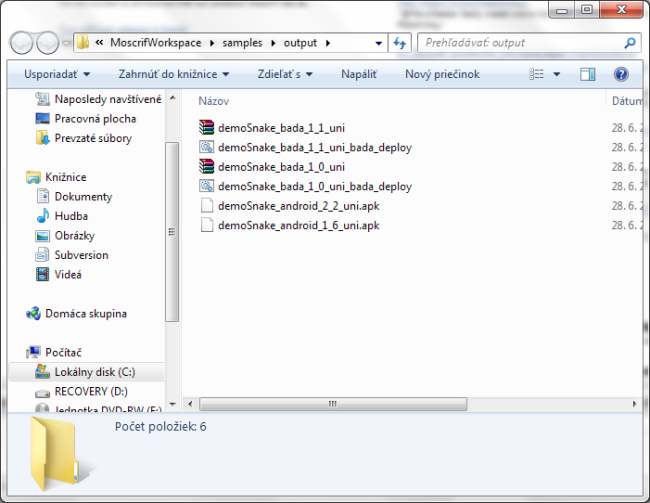
Task: Click the Back navigation arrow
Action: click(x=21, y=43)
